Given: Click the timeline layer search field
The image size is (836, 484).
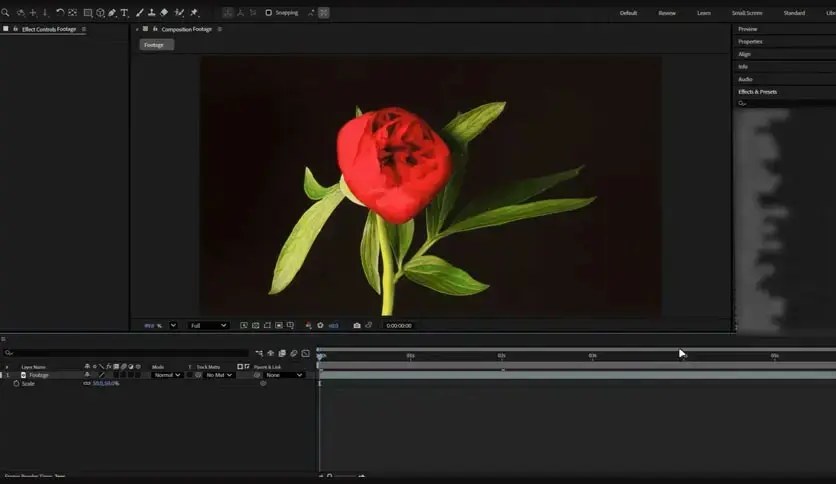Looking at the screenshot, I should 126,353.
